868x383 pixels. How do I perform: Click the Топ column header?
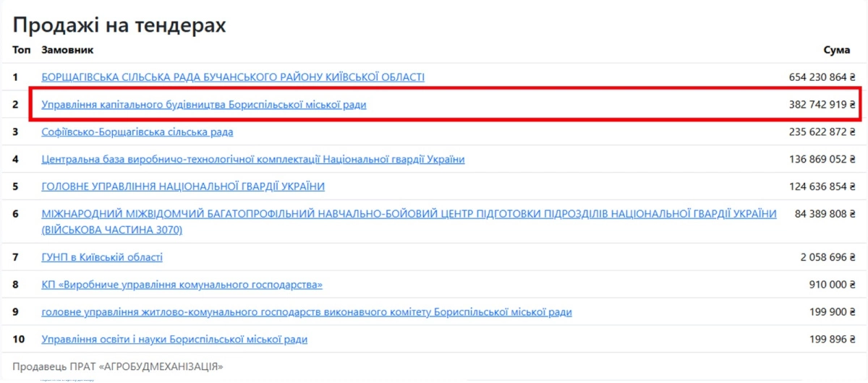coord(20,50)
